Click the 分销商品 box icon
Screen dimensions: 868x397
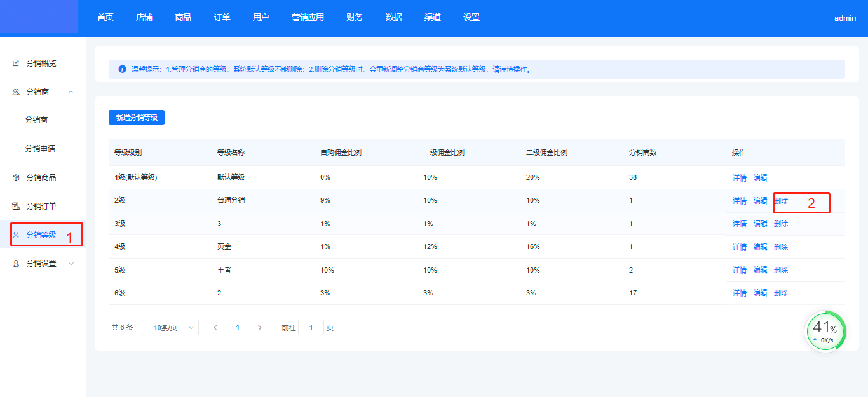[x=16, y=178]
